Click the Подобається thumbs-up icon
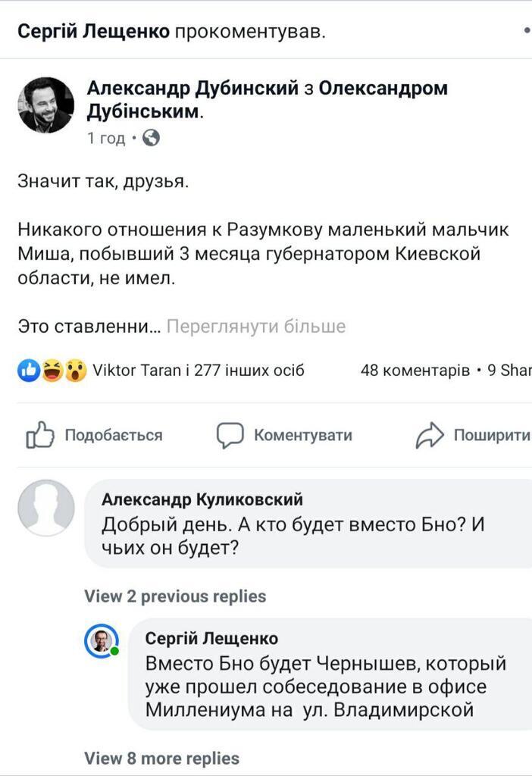This screenshot has height=776, width=532. click(40, 434)
